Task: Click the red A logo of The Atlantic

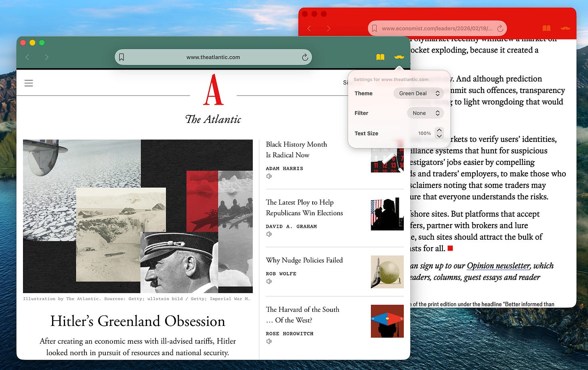Action: point(213,89)
